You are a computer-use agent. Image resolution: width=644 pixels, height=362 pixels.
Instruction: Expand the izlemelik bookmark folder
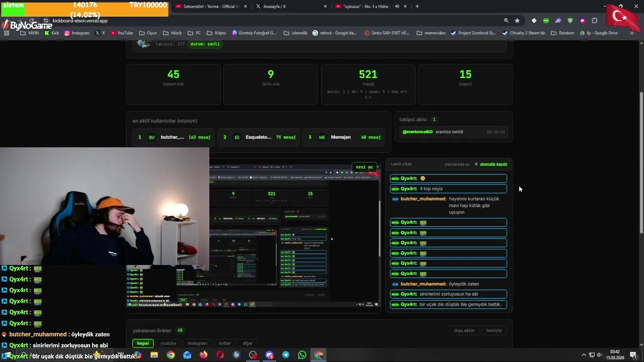295,33
